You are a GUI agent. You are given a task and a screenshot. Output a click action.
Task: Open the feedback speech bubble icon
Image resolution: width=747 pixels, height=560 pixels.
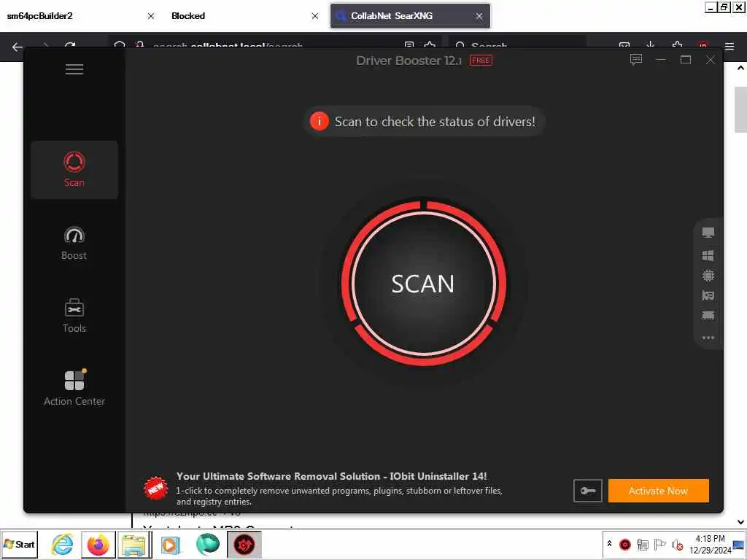click(x=636, y=60)
